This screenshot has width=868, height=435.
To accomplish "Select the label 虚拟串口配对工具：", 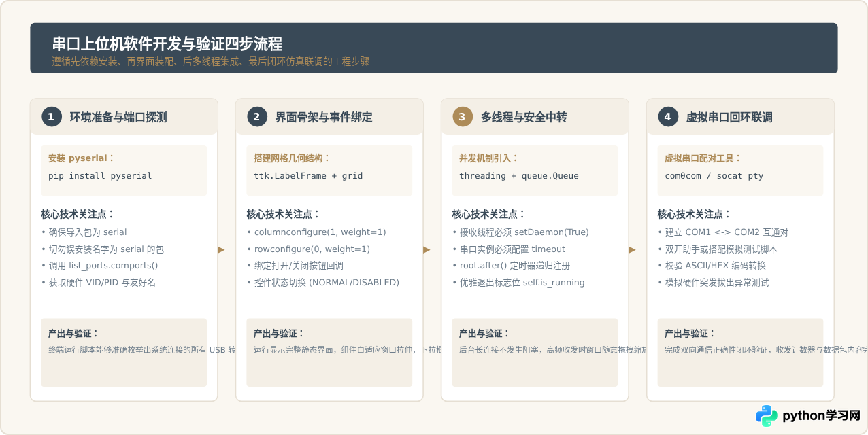I will [703, 158].
